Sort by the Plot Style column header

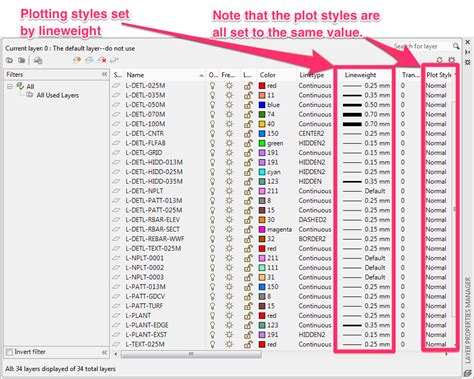click(439, 75)
